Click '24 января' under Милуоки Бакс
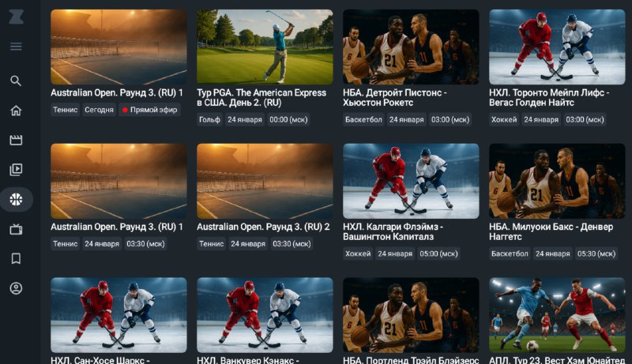 pyautogui.click(x=552, y=253)
